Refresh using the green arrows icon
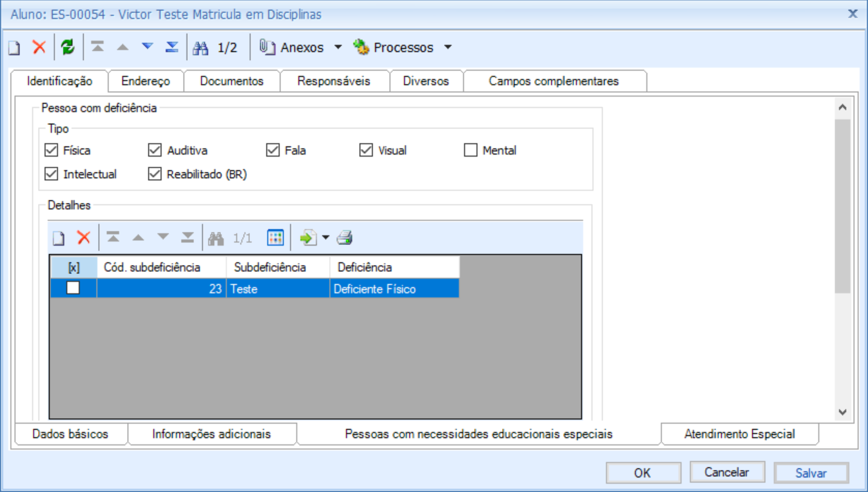This screenshot has height=492, width=868. [x=67, y=48]
